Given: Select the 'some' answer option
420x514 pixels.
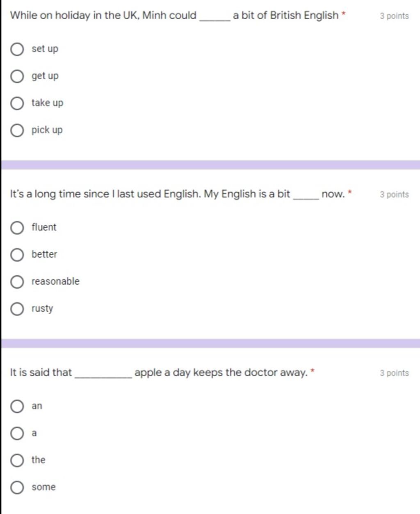Looking at the screenshot, I should [x=17, y=487].
